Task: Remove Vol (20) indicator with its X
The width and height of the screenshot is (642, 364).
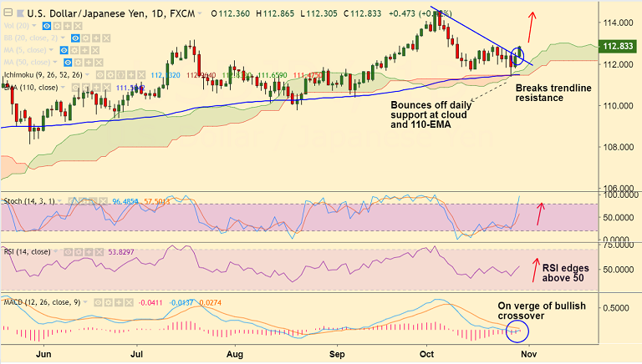Action: tap(78, 26)
